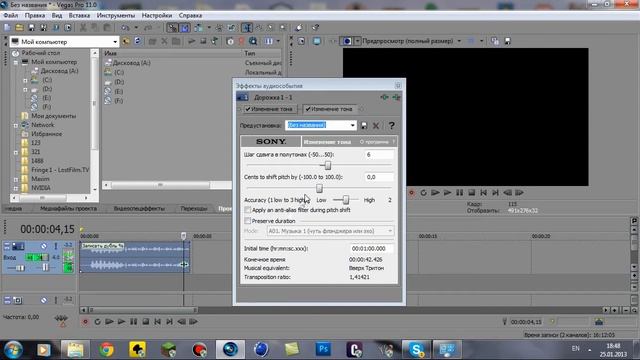Mute audio track 1
The image size is (640, 360).
[44, 246]
